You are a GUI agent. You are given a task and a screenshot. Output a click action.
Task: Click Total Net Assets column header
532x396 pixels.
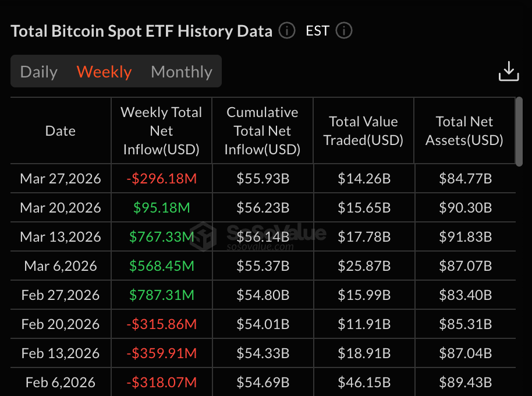point(464,131)
